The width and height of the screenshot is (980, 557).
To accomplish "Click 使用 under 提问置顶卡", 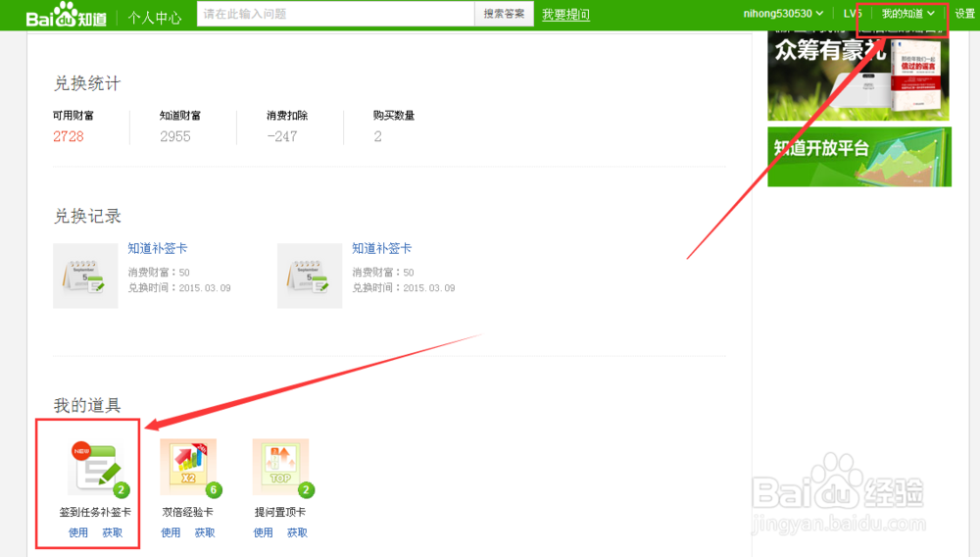I will click(263, 532).
